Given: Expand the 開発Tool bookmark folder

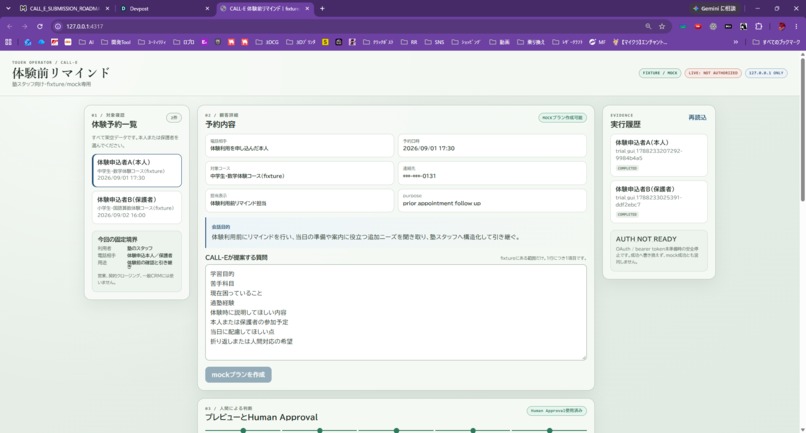Looking at the screenshot, I should 116,42.
